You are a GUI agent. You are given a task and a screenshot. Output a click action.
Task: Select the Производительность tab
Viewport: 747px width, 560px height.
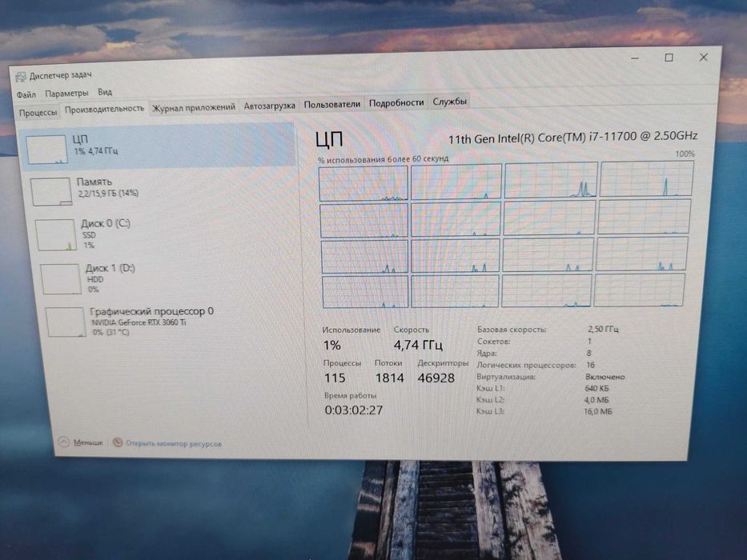(x=104, y=109)
